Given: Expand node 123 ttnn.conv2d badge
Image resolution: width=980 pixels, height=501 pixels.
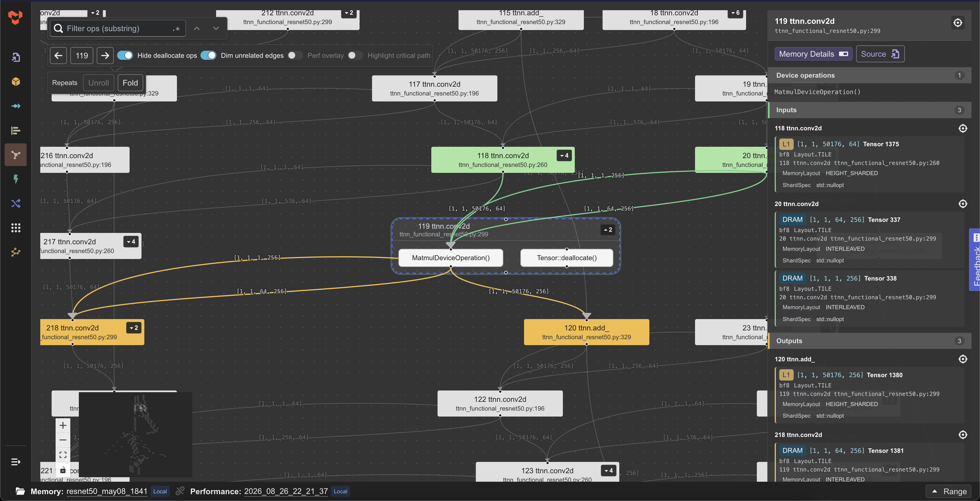Looking at the screenshot, I should click(609, 471).
